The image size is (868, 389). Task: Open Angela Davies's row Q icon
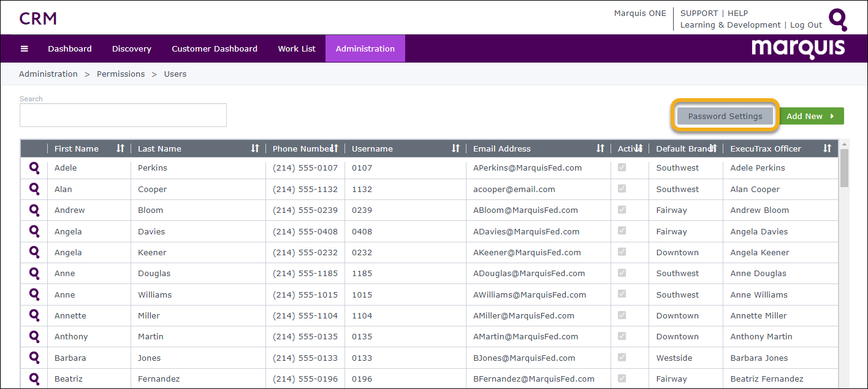(34, 231)
